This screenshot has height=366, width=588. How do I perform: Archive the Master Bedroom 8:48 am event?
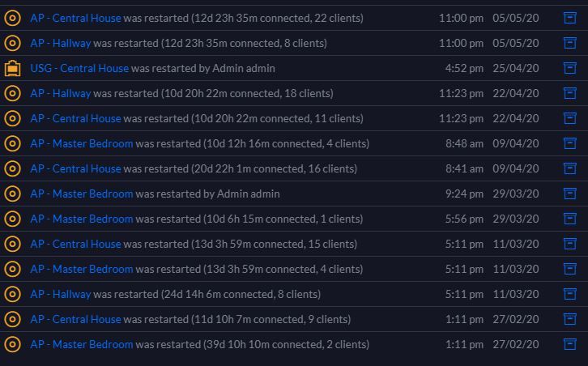(570, 143)
